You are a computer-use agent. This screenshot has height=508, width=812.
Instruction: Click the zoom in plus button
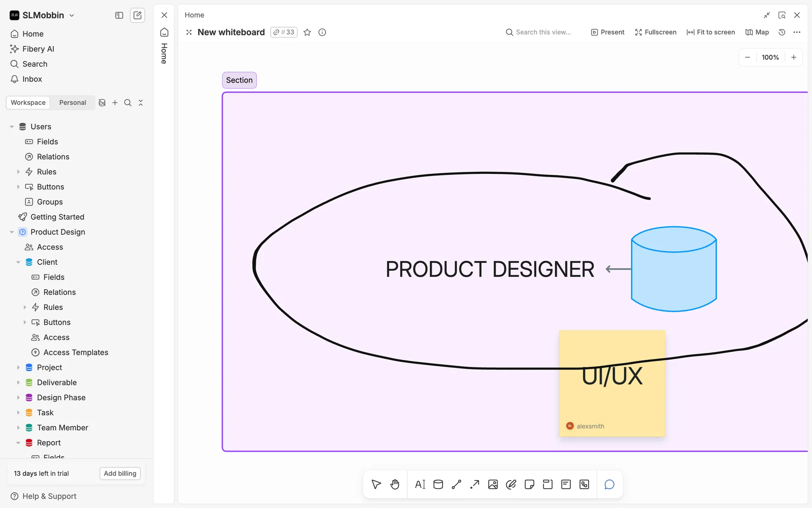tap(793, 57)
